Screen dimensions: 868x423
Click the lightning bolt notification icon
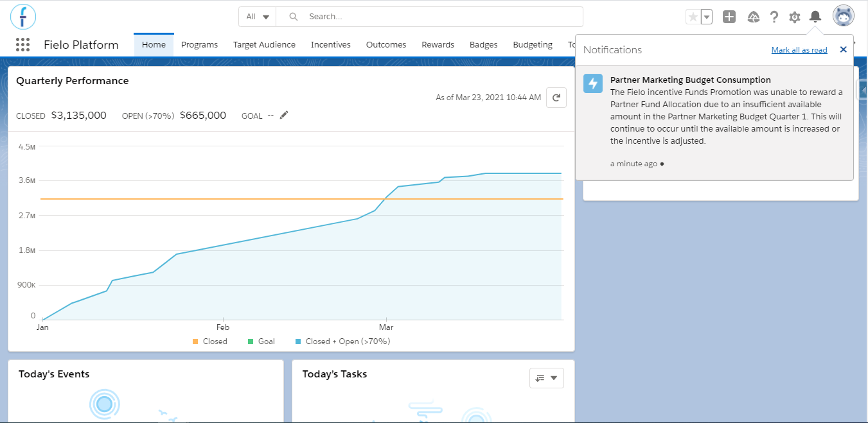(593, 83)
